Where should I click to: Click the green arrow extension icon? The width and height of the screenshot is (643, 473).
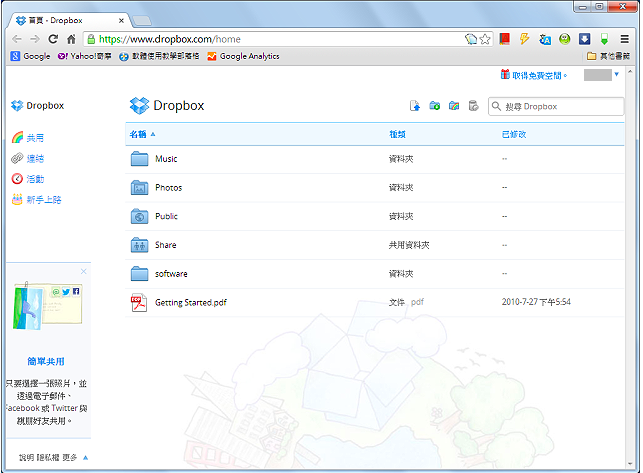click(604, 39)
